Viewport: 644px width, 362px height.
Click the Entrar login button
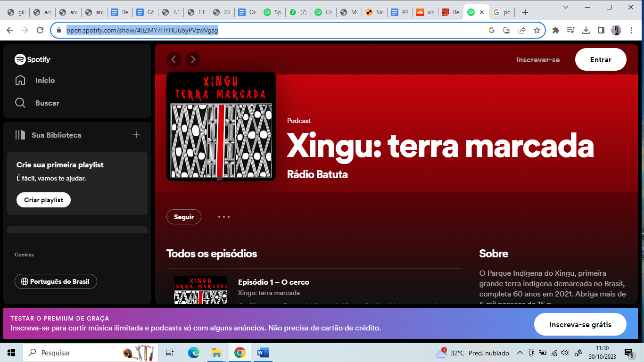point(601,60)
